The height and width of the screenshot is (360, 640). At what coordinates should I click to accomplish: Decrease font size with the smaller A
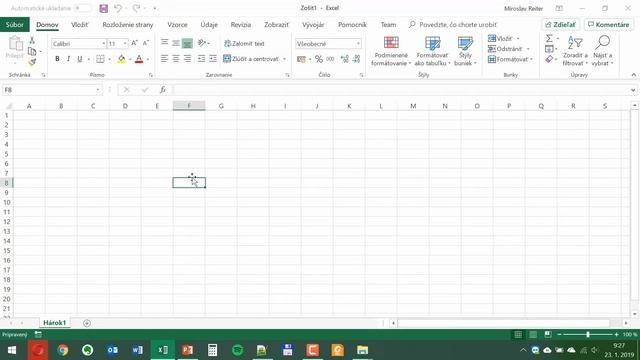point(146,43)
